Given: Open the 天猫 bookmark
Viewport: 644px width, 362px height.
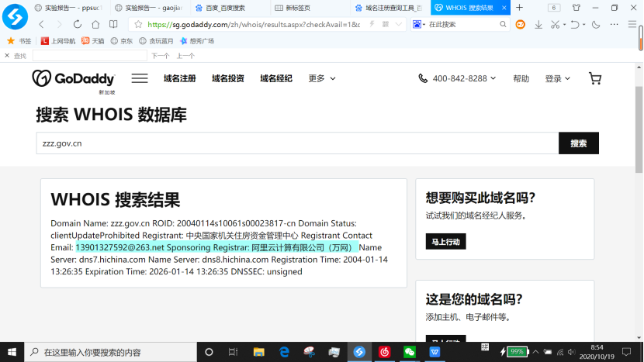Looking at the screenshot, I should [93, 41].
